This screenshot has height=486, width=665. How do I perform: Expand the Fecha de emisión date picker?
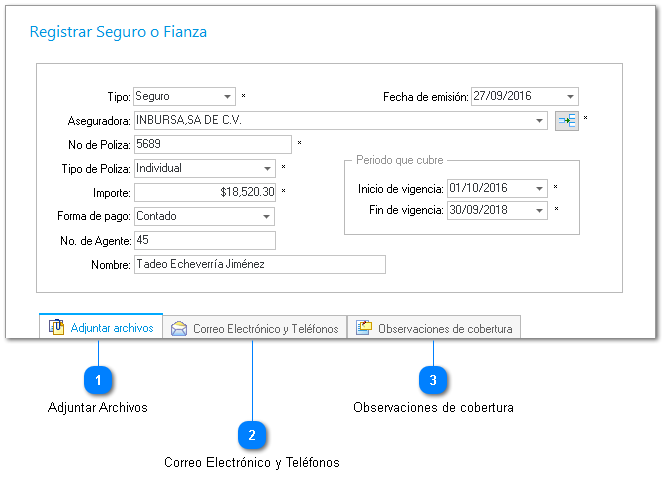point(570,97)
